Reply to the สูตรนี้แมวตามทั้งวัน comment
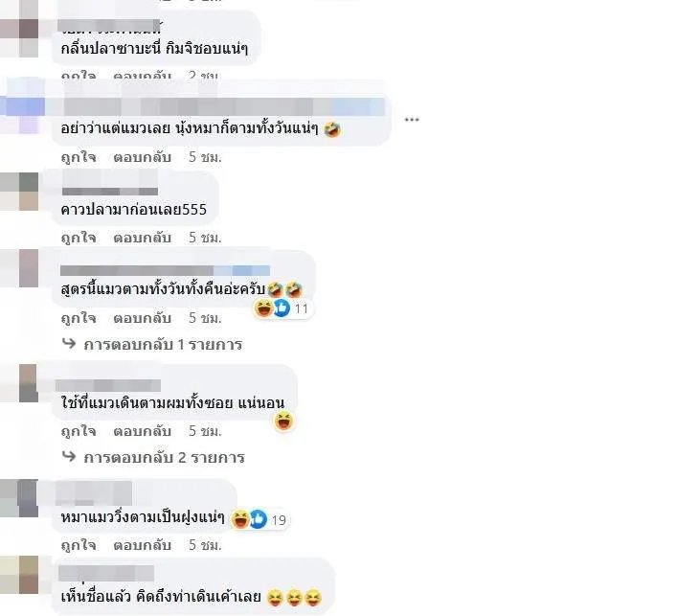Screen dimensions: 676x616 143,318
